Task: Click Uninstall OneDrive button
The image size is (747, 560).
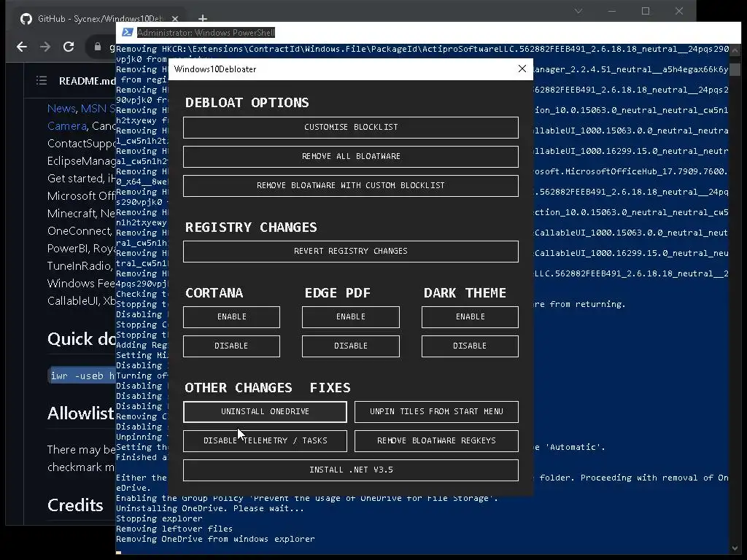Action: (x=265, y=411)
